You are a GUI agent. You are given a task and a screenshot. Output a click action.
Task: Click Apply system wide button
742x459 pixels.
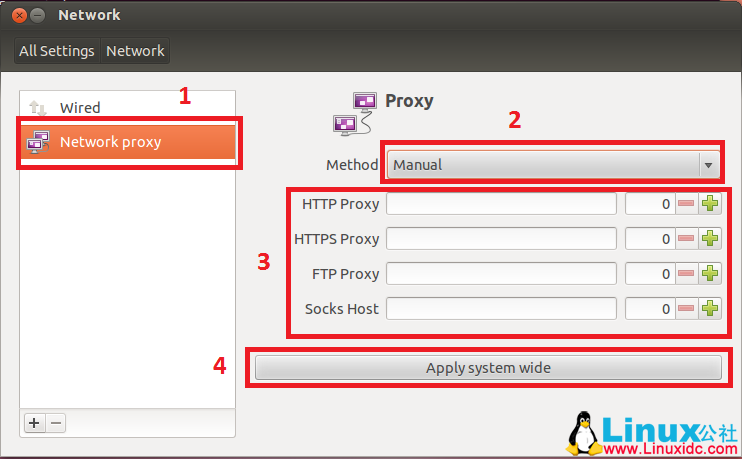[488, 368]
